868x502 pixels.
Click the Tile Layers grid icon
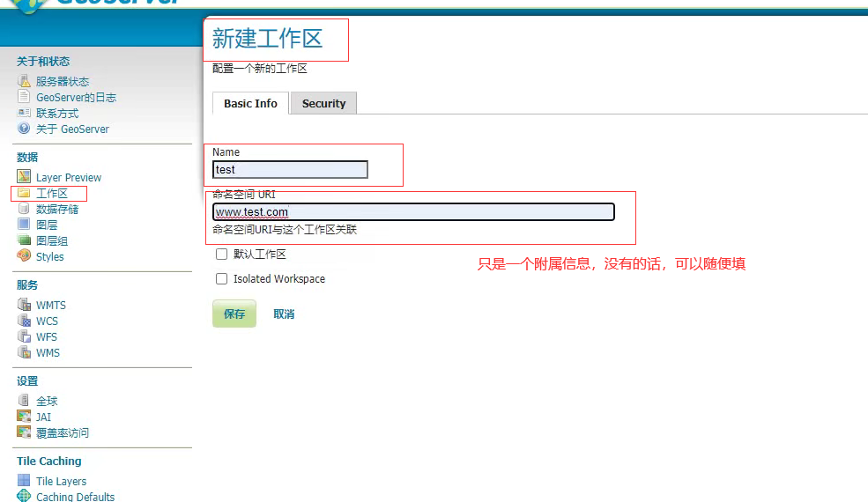point(24,480)
